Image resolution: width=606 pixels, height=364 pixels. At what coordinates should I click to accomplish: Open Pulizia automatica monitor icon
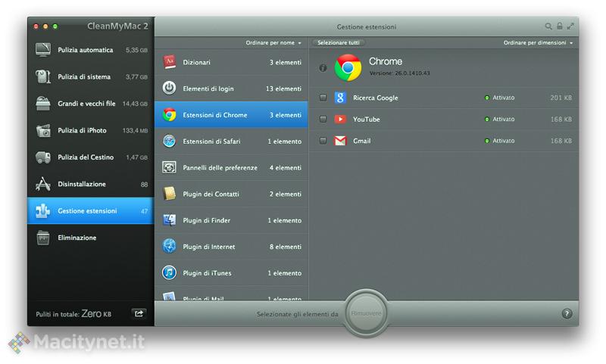point(43,50)
